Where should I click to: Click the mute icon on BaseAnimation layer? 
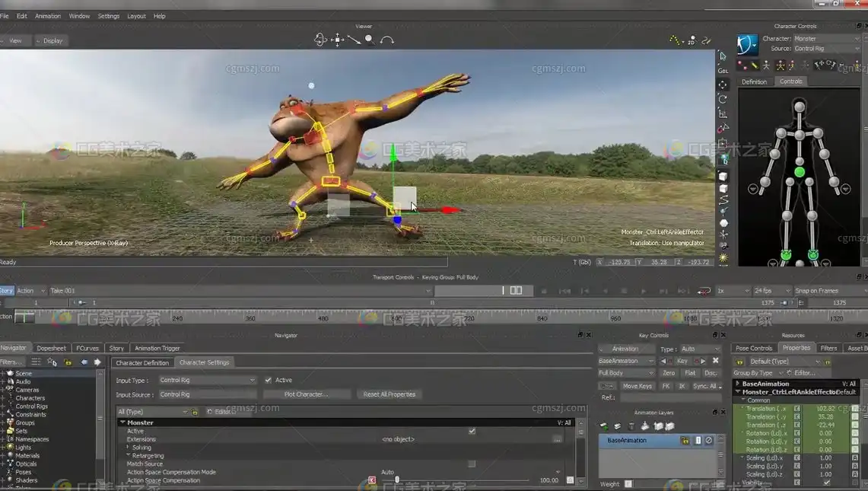point(708,440)
